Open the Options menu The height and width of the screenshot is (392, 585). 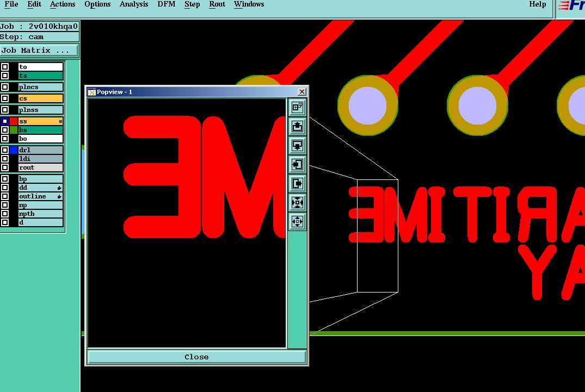(97, 4)
